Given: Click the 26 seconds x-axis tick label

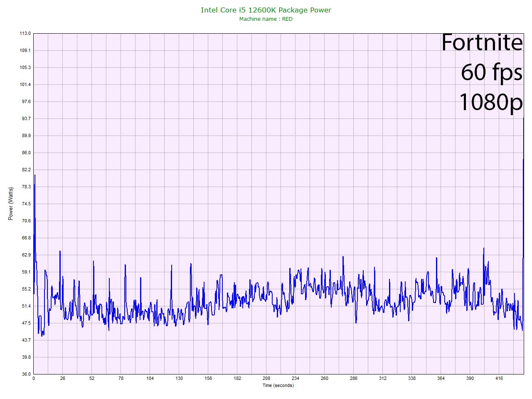Looking at the screenshot, I should (63, 379).
